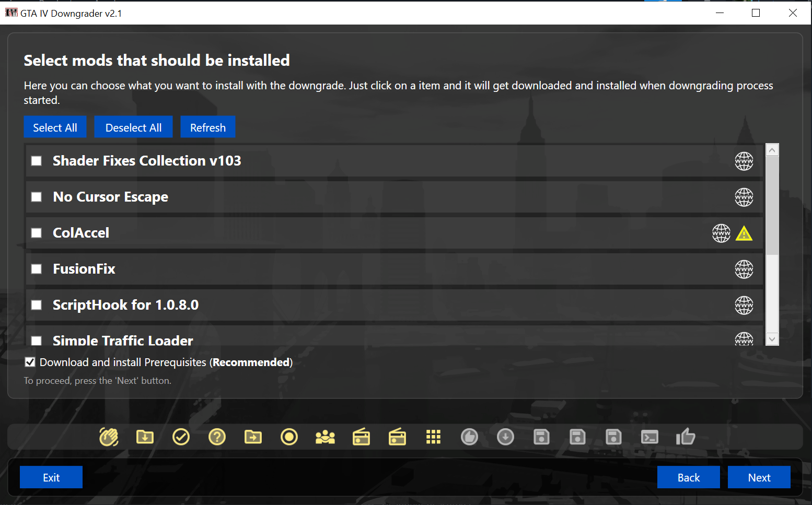The height and width of the screenshot is (505, 812).
Task: Click the grey terminal console step icon
Action: pyautogui.click(x=649, y=437)
